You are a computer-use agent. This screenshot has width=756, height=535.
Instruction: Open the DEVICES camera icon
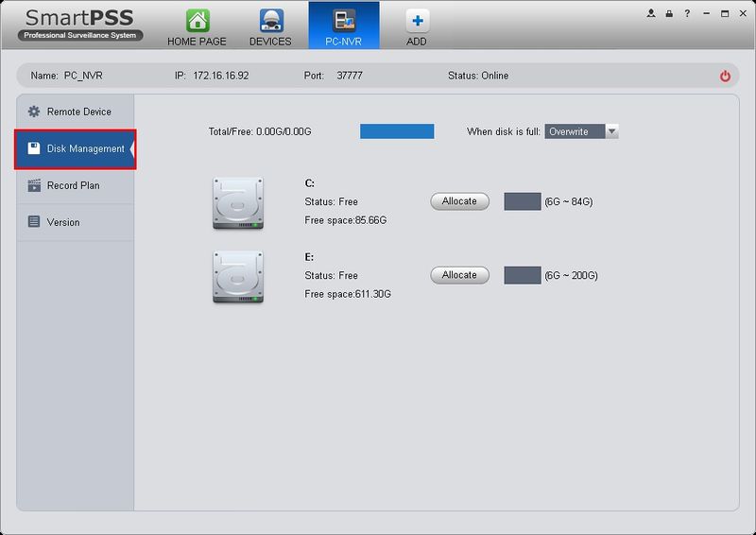coord(271,21)
